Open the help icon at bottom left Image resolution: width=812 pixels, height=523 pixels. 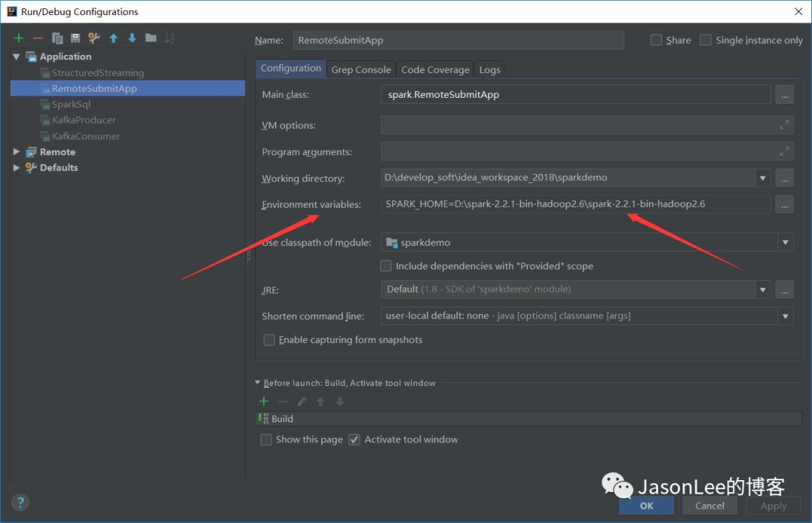pyautogui.click(x=20, y=502)
